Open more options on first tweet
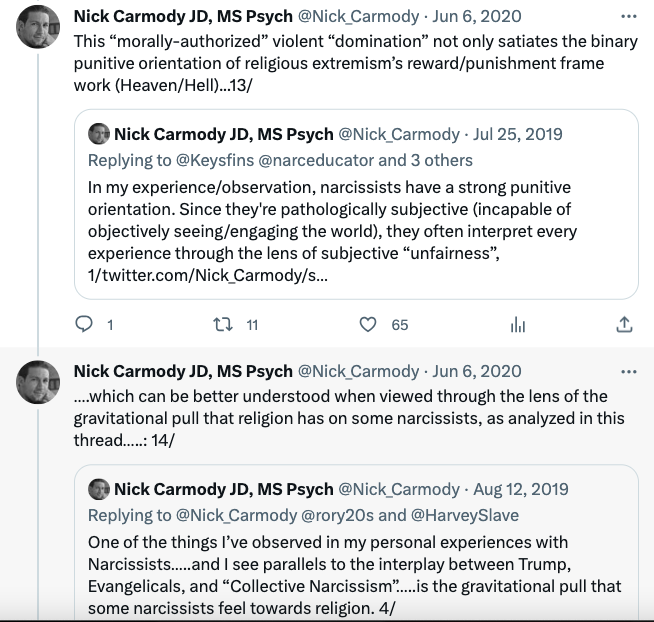Screen dimensions: 654x622 click(628, 17)
